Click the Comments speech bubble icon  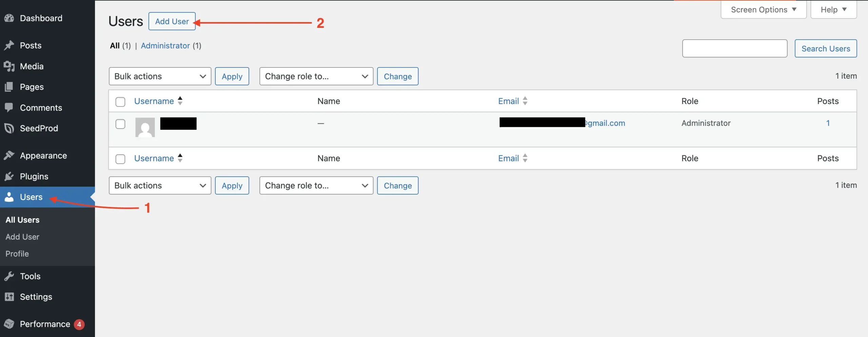coord(9,107)
